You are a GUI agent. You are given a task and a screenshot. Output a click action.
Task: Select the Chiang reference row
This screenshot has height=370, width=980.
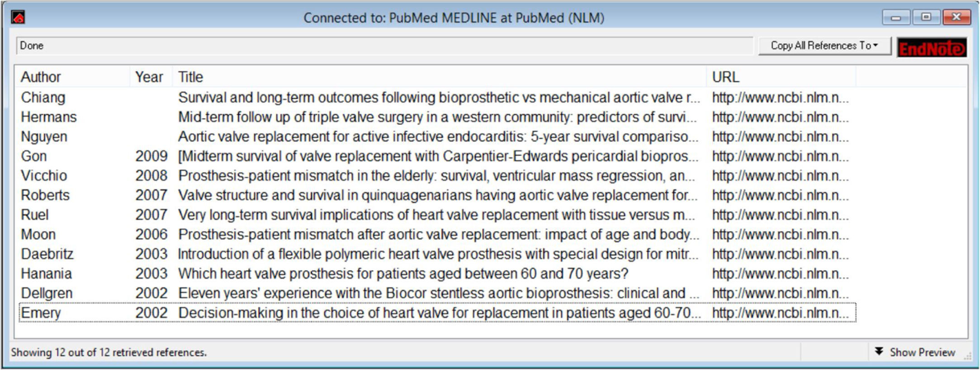tap(43, 97)
